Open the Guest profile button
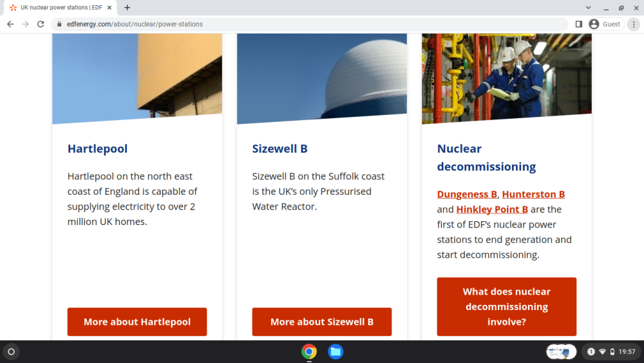 click(606, 25)
